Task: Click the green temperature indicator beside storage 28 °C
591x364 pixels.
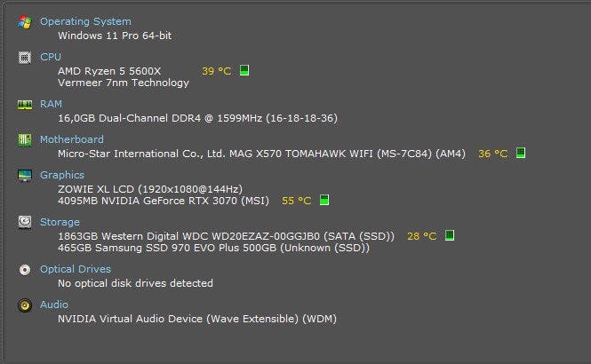Action: click(x=450, y=235)
